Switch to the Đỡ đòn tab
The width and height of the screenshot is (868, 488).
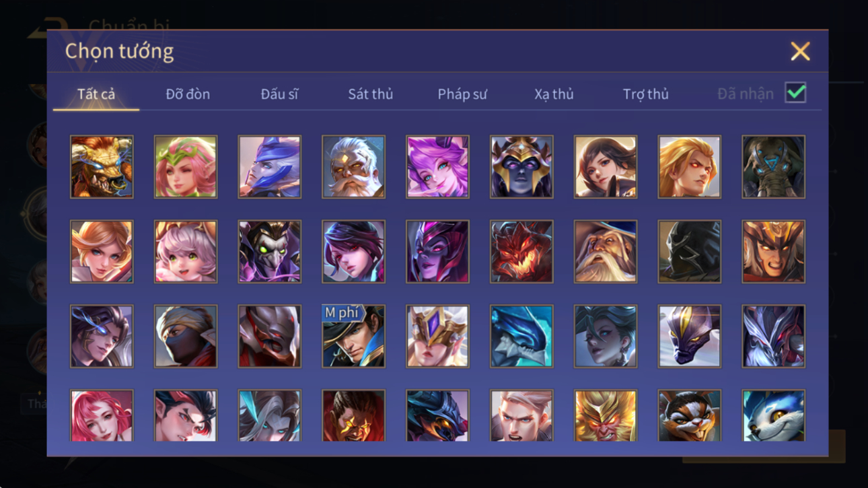pos(188,94)
